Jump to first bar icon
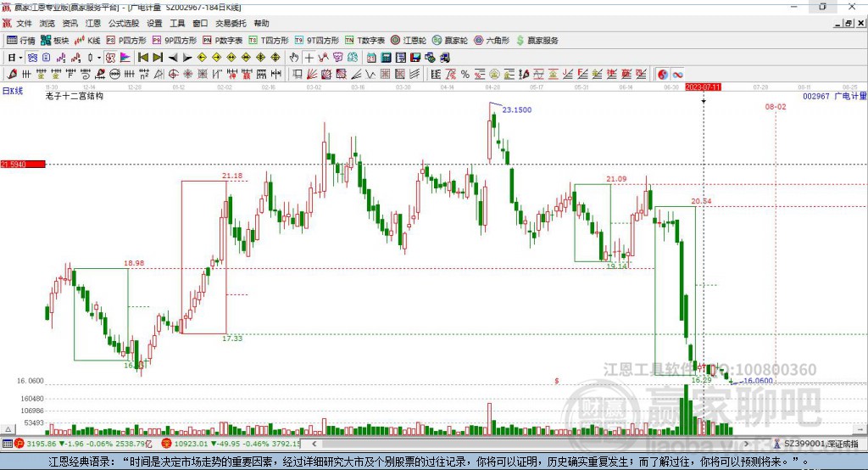868x470 pixels. (142, 58)
